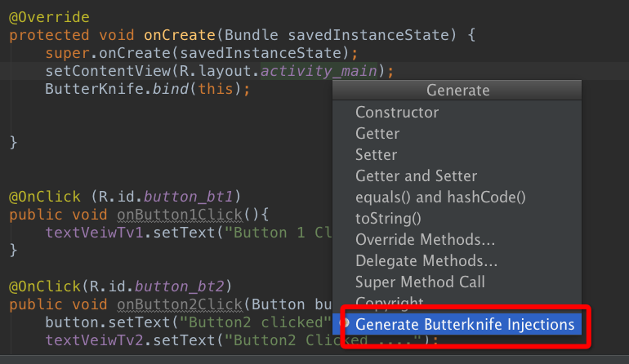This screenshot has height=364, width=629.
Task: Open Override Methods... option
Action: coord(425,240)
